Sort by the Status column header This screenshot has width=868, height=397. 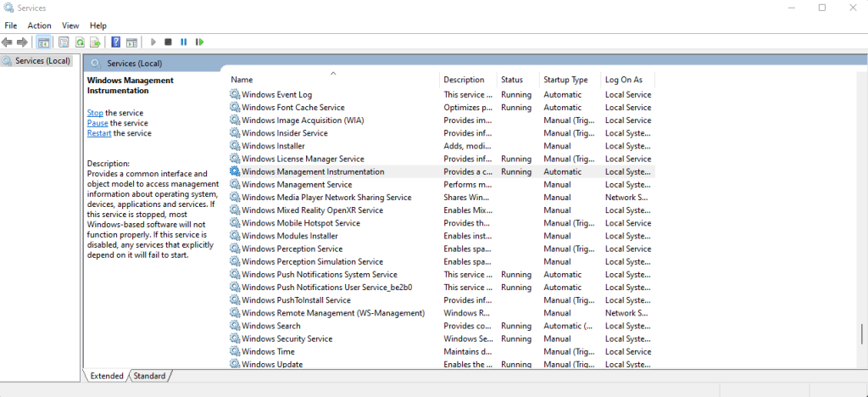[x=518, y=80]
